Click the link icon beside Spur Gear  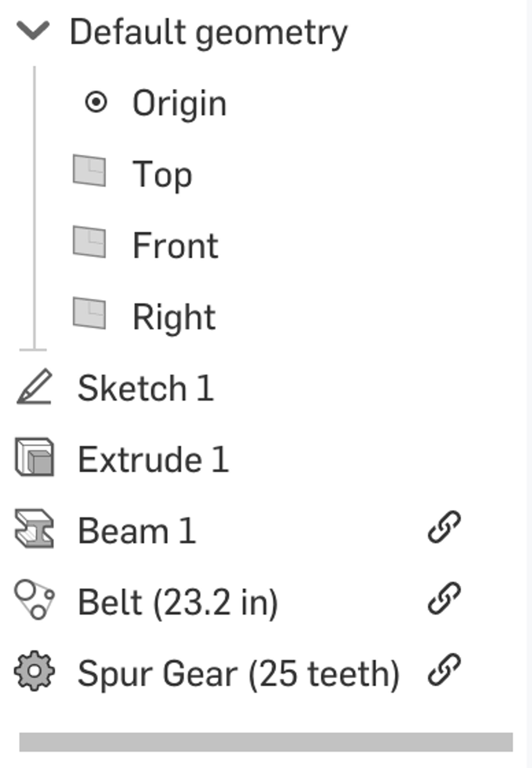(444, 670)
